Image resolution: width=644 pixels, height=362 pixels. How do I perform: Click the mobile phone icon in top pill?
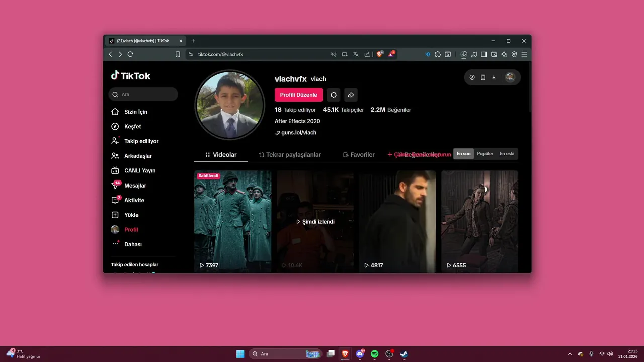point(483,77)
